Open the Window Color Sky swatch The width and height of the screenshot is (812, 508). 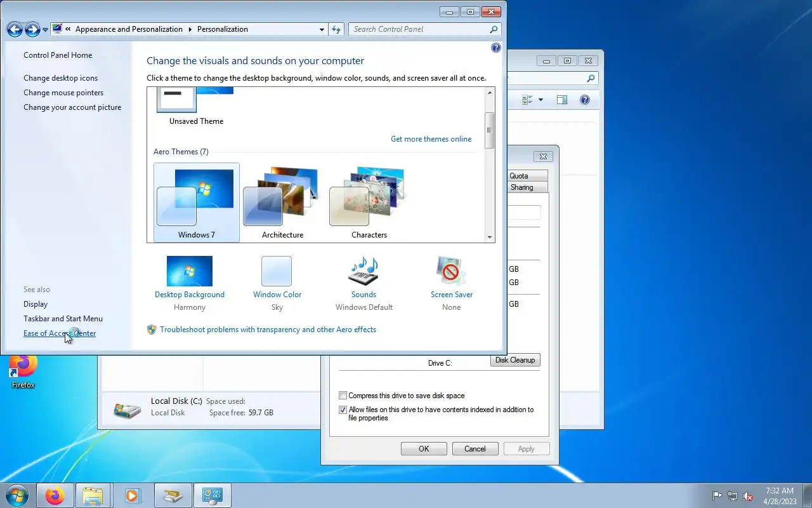277,271
